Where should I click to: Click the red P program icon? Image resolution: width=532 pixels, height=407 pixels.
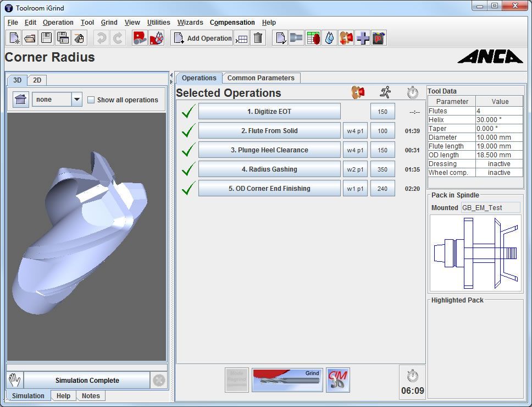tap(379, 38)
